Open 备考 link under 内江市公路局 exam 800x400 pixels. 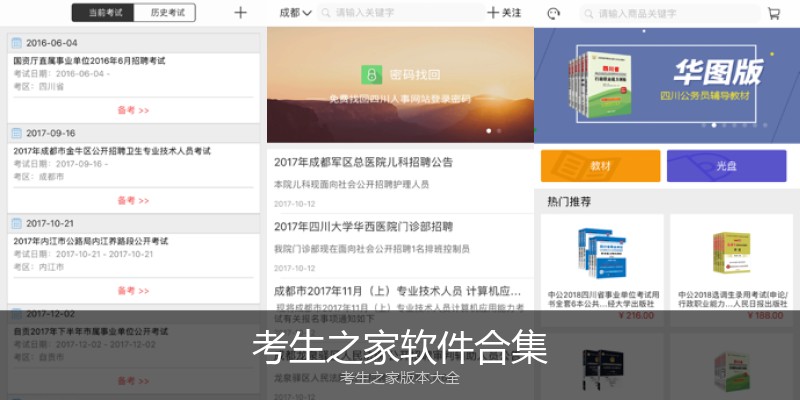133,291
